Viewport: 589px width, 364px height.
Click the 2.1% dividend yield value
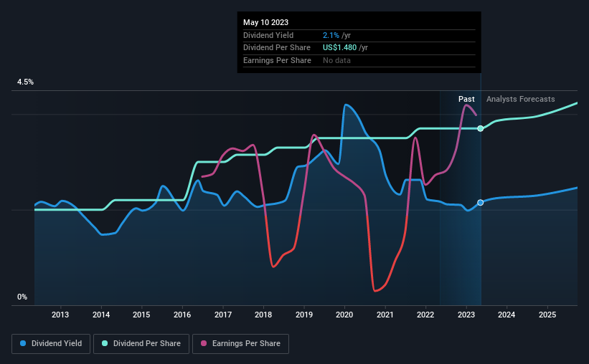[x=331, y=35]
